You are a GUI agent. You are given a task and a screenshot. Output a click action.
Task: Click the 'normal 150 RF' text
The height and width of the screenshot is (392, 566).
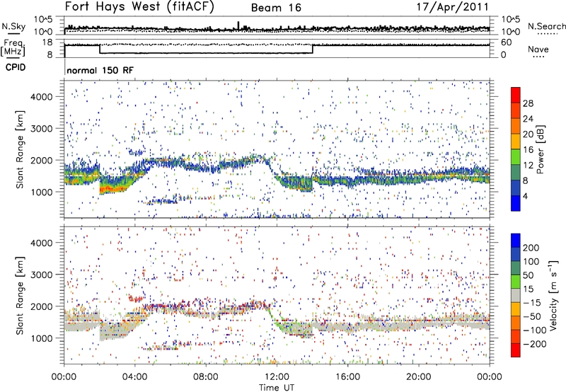tap(100, 70)
